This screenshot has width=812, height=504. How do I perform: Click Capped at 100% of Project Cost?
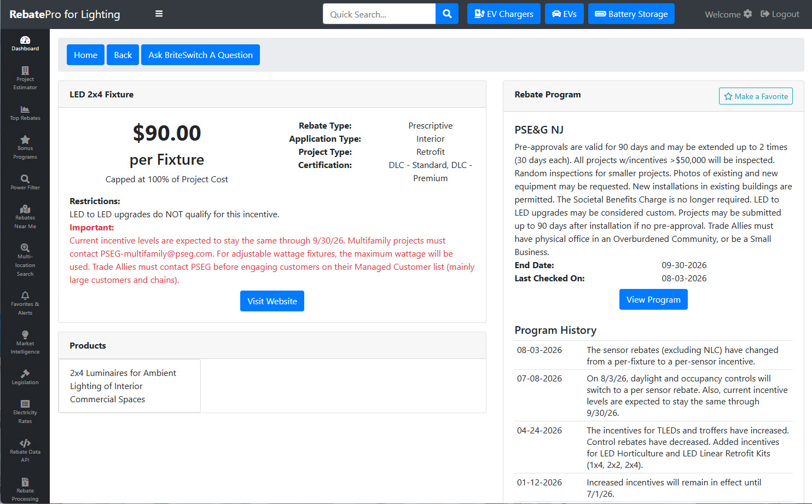[167, 179]
